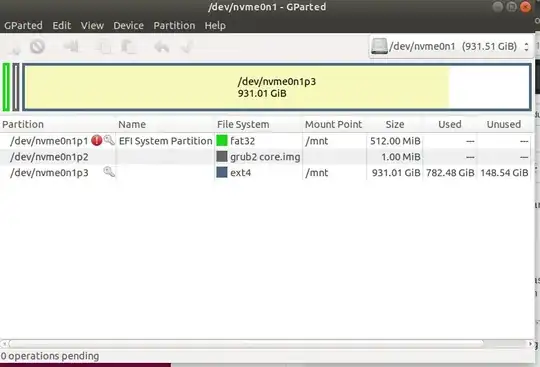Click the Paste partition toolbar icon
540x367 pixels.
[129, 47]
